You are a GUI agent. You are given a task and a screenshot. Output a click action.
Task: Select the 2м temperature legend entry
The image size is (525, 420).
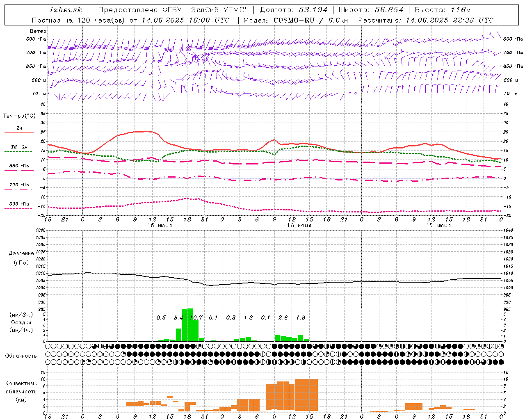(19, 128)
